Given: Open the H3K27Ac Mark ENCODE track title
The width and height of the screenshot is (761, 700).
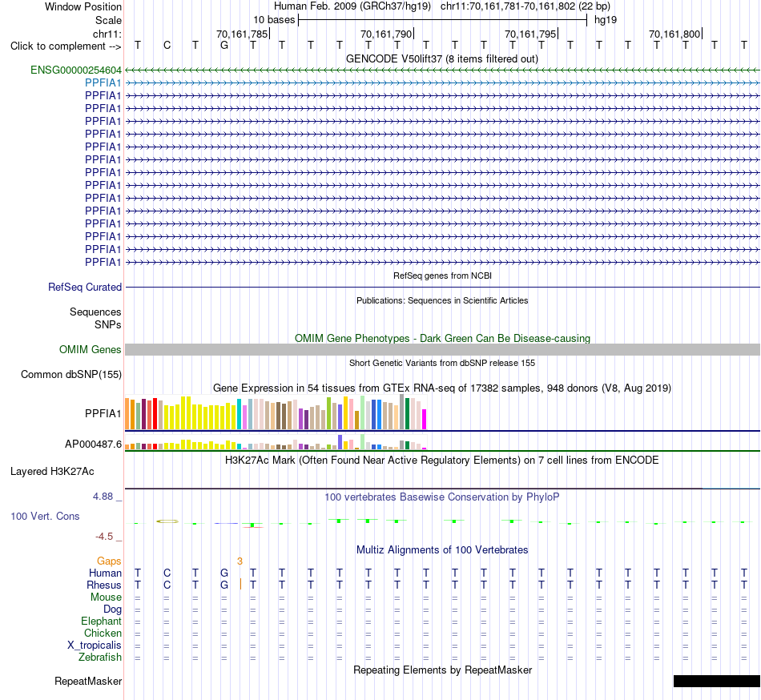Looking at the screenshot, I should tap(442, 460).
